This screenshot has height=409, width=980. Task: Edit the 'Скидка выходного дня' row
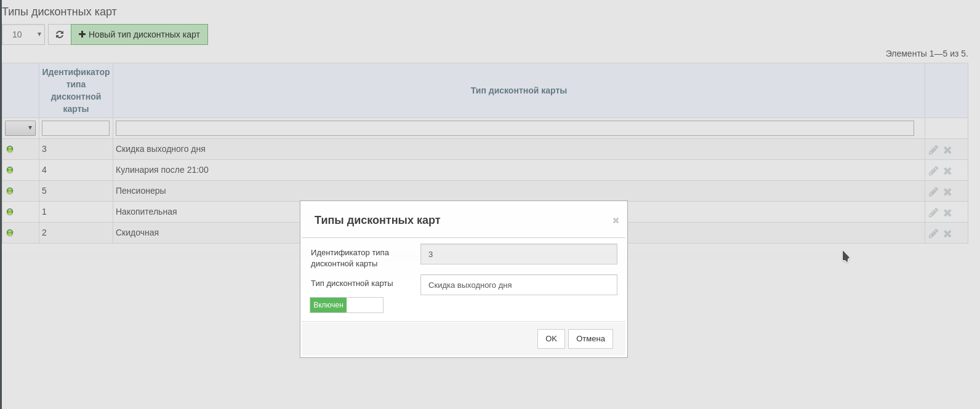pos(933,150)
